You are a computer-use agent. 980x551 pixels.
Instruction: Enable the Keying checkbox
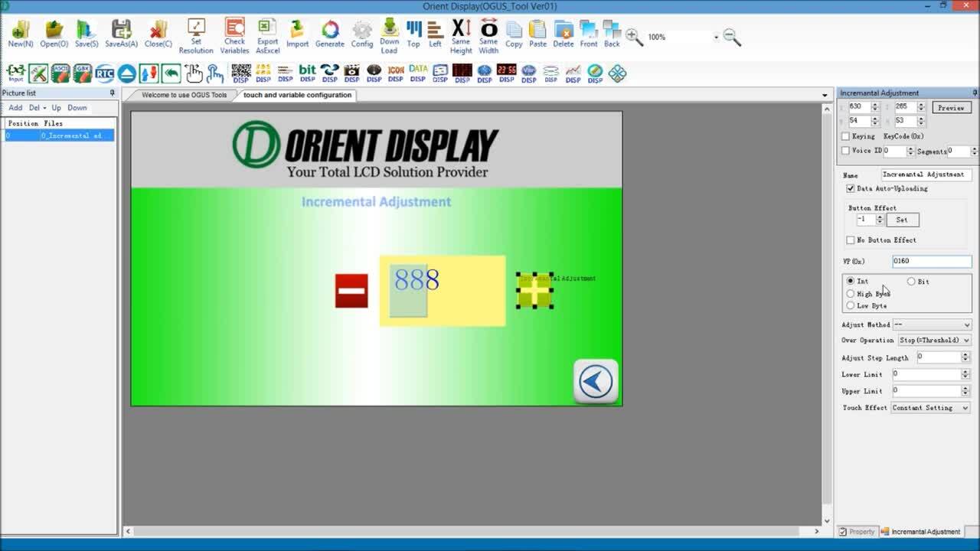[x=845, y=136]
